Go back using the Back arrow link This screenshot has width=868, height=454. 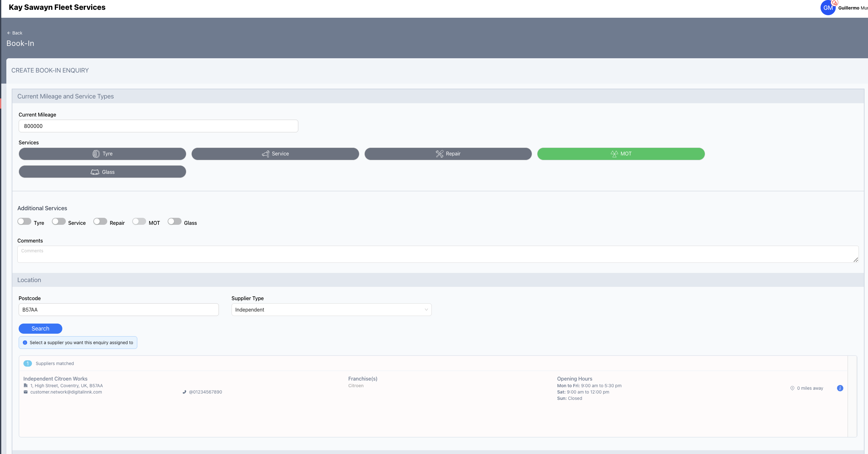coord(15,33)
